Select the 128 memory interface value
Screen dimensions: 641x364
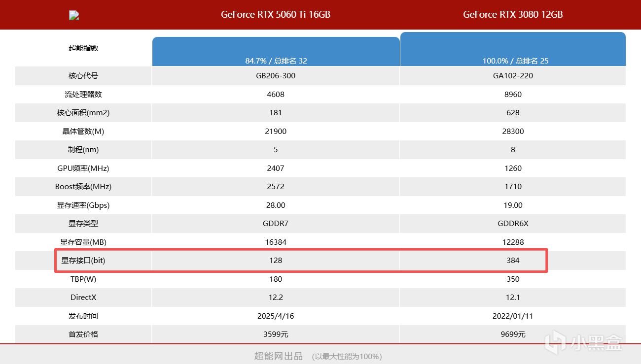[x=276, y=261]
